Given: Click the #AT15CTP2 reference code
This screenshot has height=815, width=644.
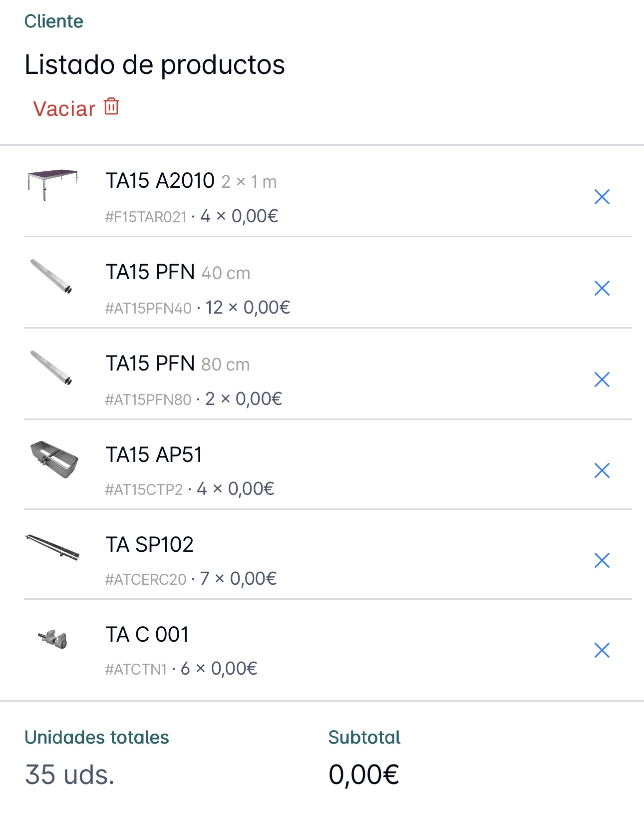Looking at the screenshot, I should 144,489.
